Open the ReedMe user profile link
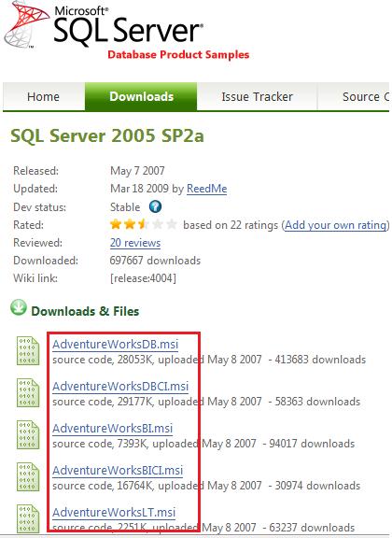Screen dimensions: 392x538 (207, 189)
